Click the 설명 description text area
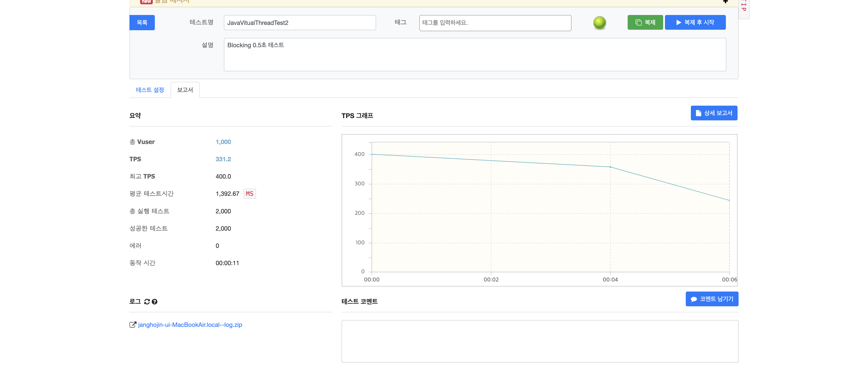868x384 pixels. [474, 54]
